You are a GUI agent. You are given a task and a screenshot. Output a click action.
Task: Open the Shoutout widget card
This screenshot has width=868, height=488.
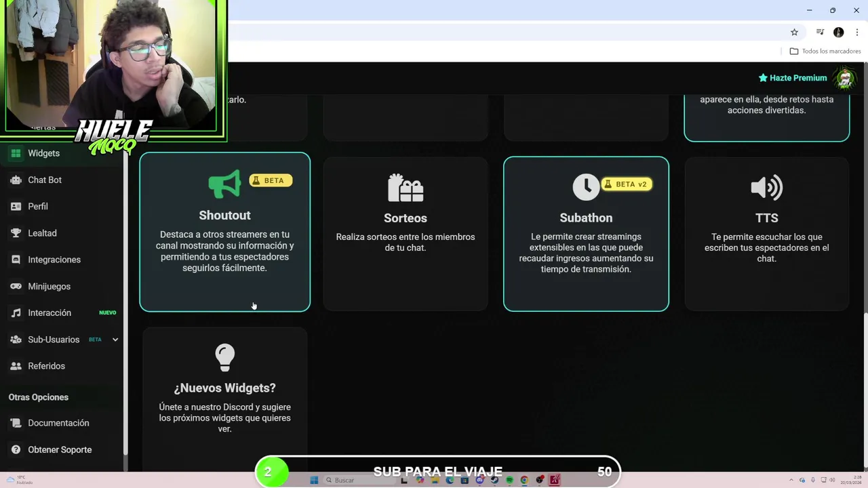point(225,232)
